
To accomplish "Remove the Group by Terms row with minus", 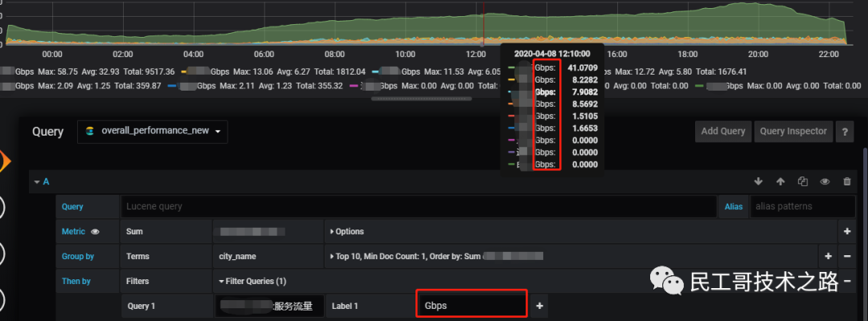I will (847, 256).
